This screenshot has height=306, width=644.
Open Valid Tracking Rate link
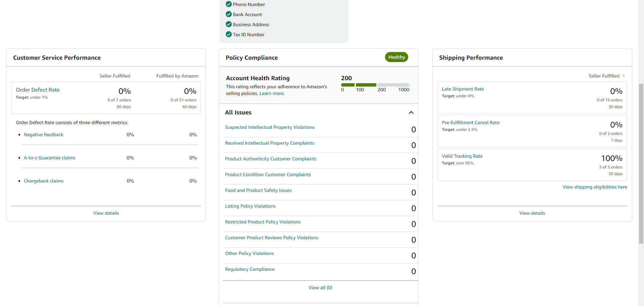(x=462, y=156)
